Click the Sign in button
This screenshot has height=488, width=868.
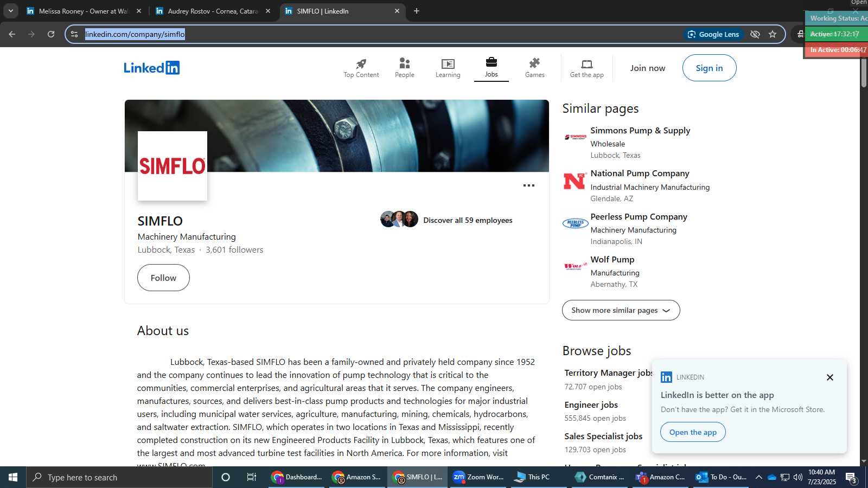[709, 68]
